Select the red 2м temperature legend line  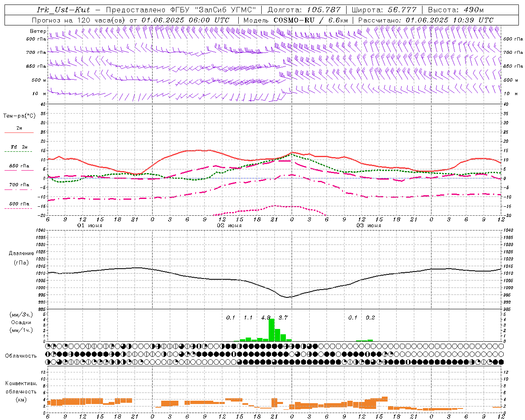(x=19, y=132)
